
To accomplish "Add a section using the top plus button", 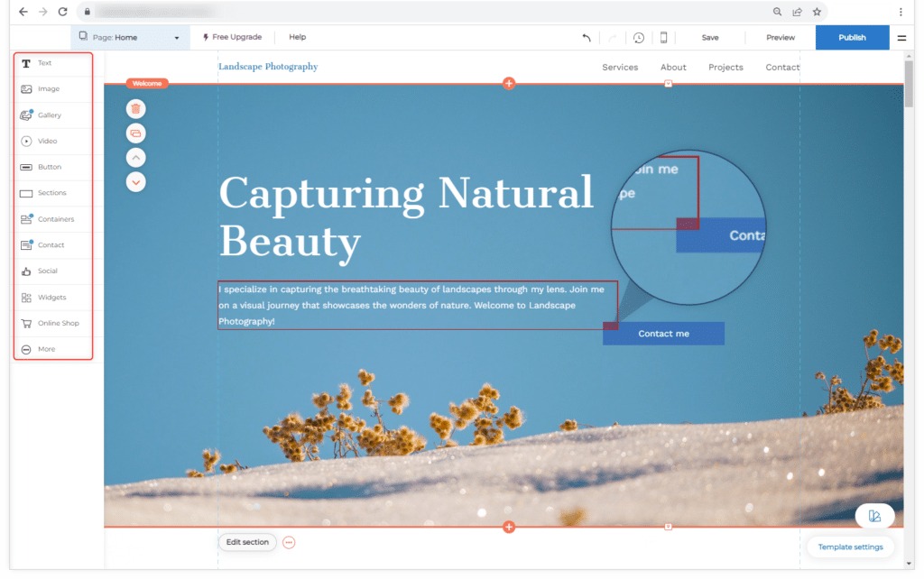I will point(509,84).
